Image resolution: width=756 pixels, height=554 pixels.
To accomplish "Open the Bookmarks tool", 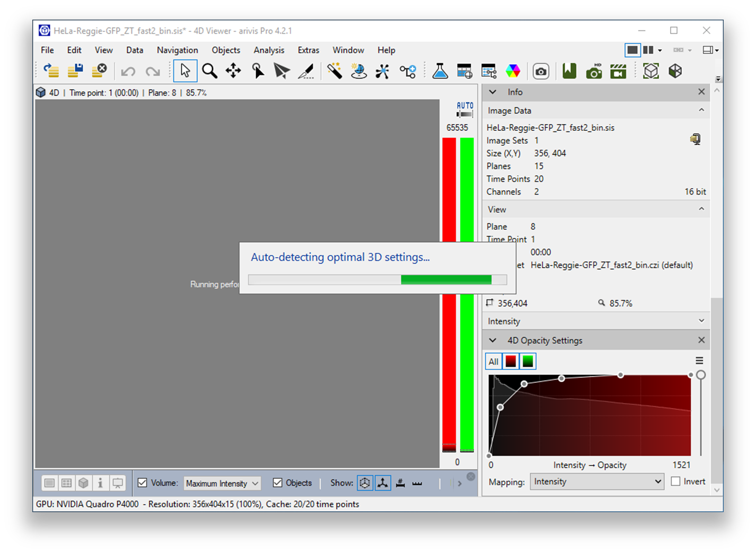I will 569,71.
